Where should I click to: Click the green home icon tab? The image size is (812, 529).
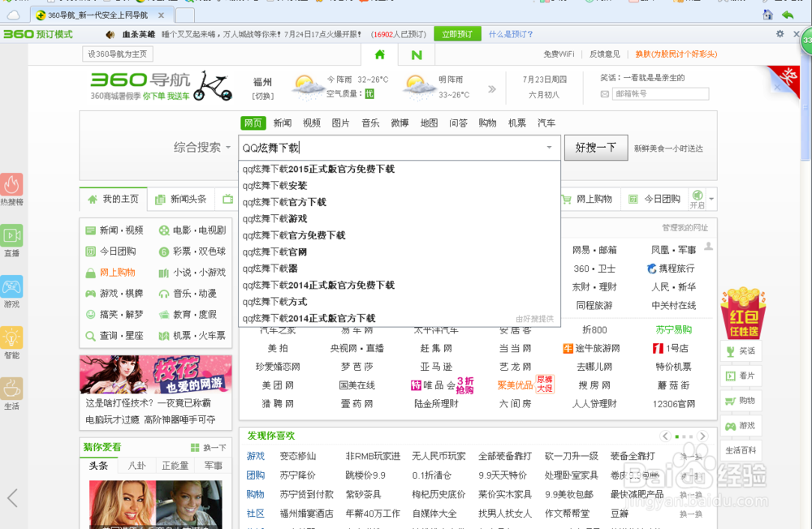(x=379, y=54)
